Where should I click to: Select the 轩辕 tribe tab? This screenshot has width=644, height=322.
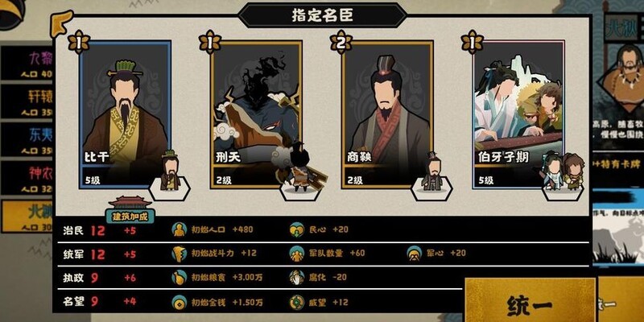point(27,101)
